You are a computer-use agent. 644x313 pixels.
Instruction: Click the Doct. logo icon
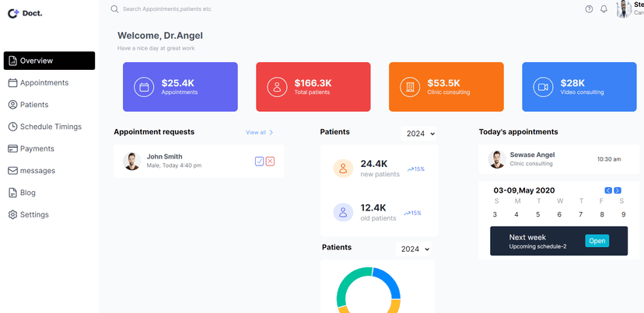13,13
